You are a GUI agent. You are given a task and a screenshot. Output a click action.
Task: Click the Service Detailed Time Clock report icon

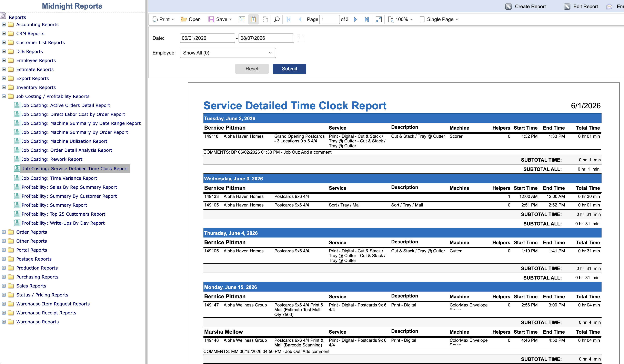(17, 168)
